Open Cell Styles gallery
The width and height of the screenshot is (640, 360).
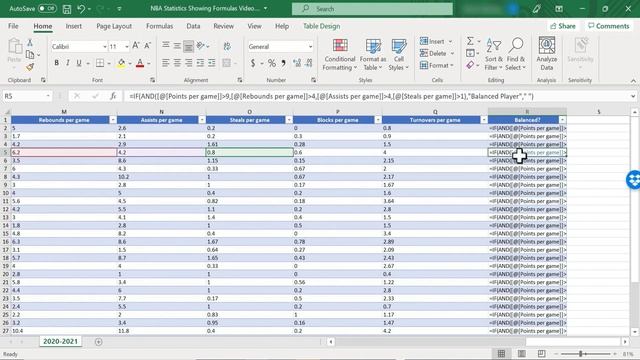click(398, 55)
